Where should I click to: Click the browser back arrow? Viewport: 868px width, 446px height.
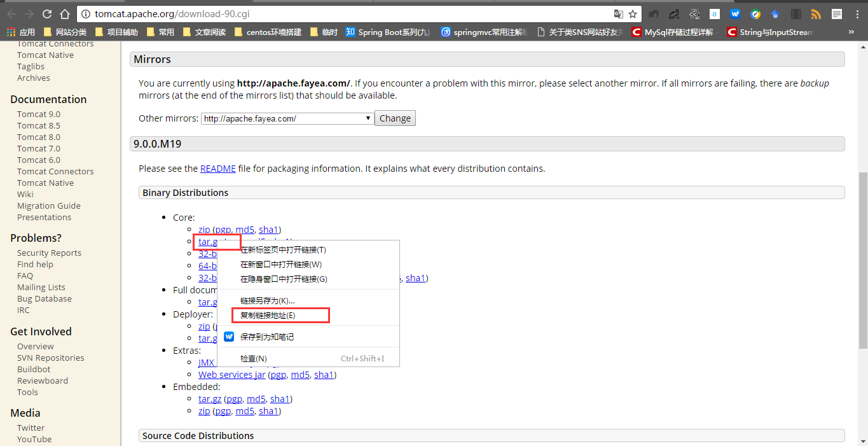click(11, 13)
